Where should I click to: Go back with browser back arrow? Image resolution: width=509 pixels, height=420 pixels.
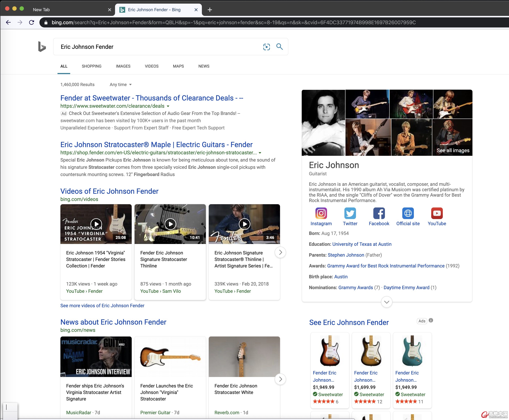(8, 22)
